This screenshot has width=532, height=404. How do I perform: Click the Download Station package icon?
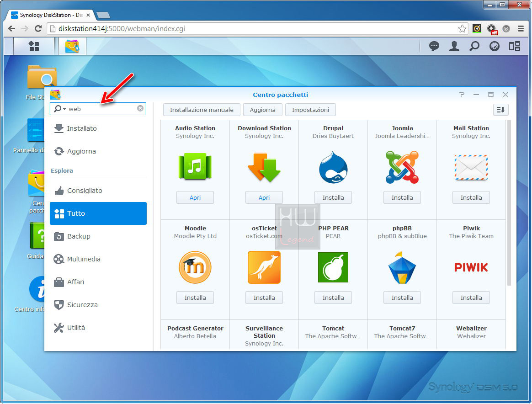click(264, 167)
